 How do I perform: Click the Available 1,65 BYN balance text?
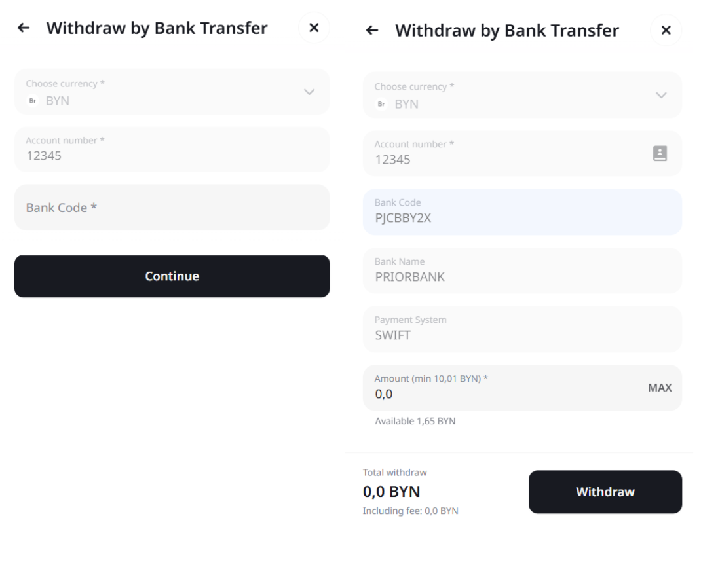[415, 421]
